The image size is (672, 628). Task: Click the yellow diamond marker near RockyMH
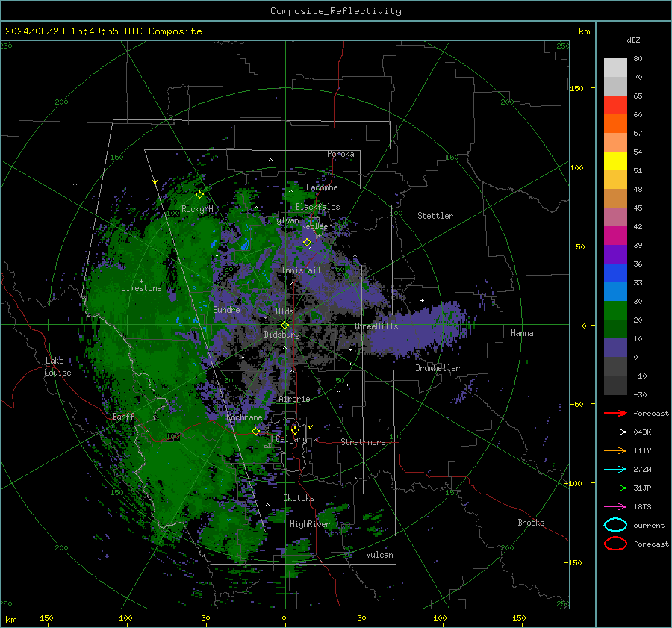click(x=199, y=195)
